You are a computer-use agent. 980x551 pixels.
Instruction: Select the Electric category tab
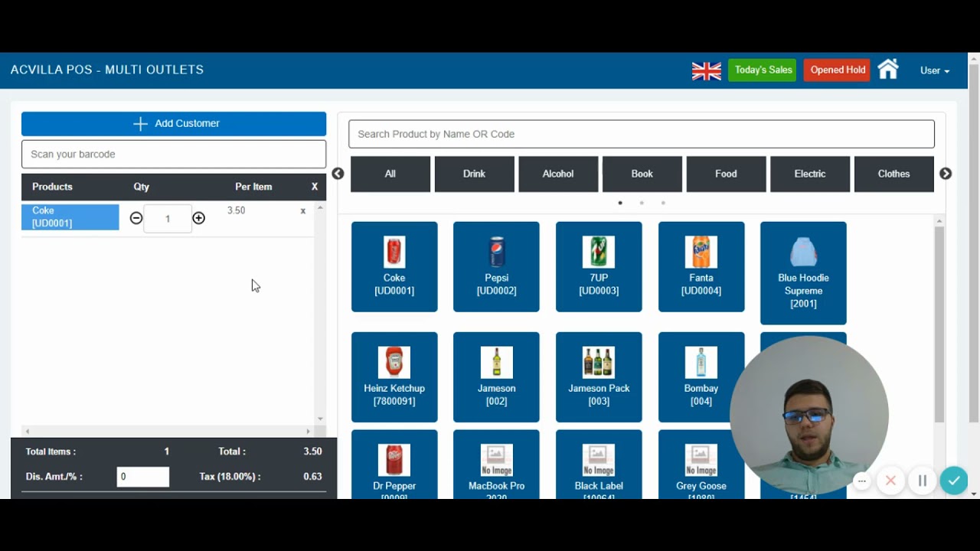coord(810,174)
